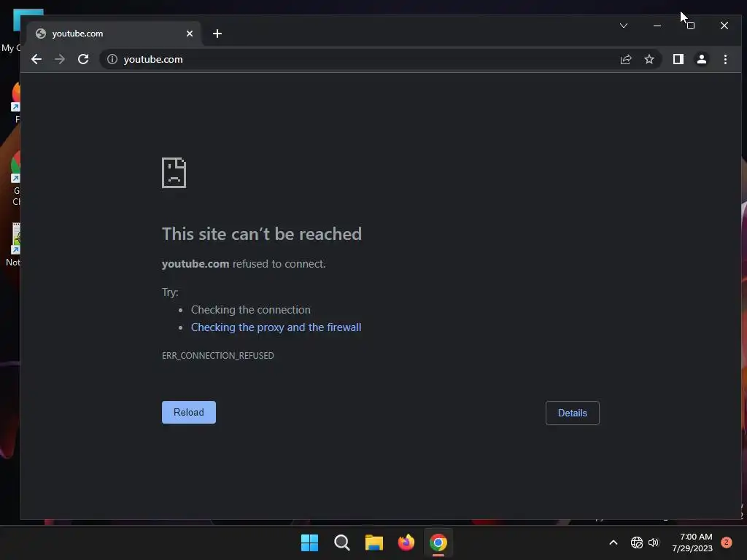Select the ERR_CONNECTION_REFUSED error code text
The height and width of the screenshot is (560, 747).
(x=217, y=355)
